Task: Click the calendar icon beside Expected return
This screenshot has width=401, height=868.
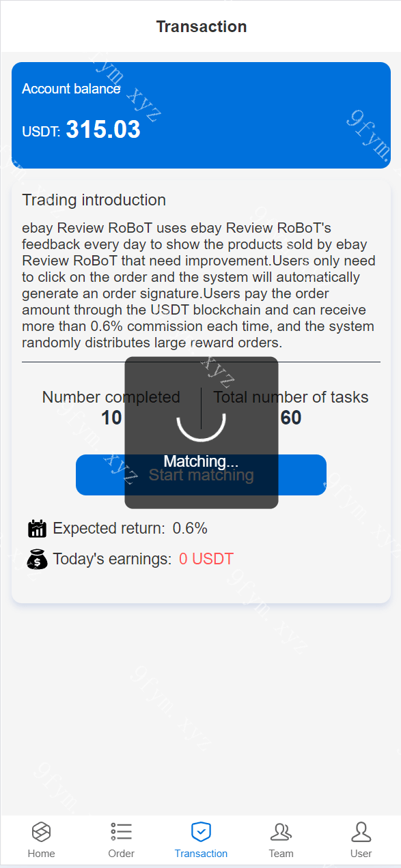Action: pos(37,528)
